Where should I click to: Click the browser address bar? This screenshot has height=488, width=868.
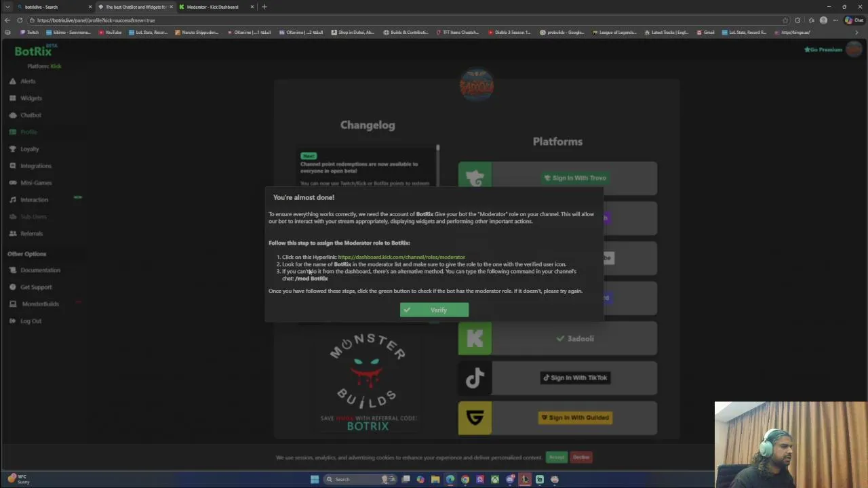pyautogui.click(x=407, y=20)
